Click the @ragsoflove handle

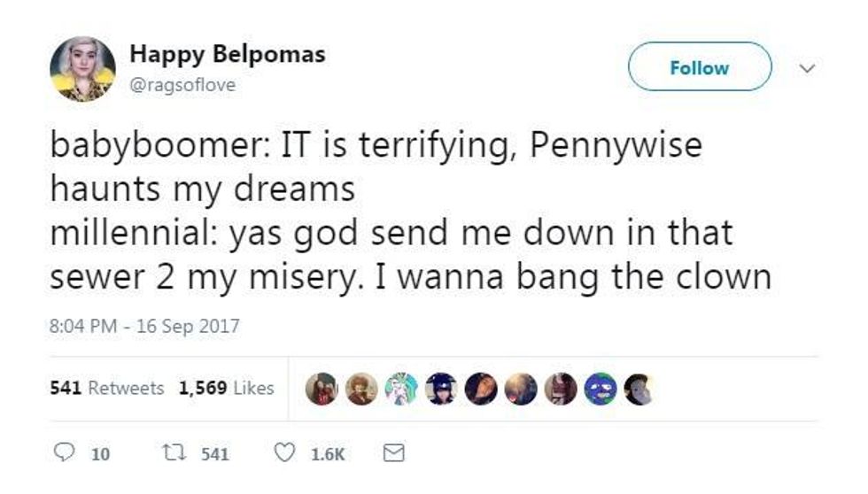click(x=183, y=86)
